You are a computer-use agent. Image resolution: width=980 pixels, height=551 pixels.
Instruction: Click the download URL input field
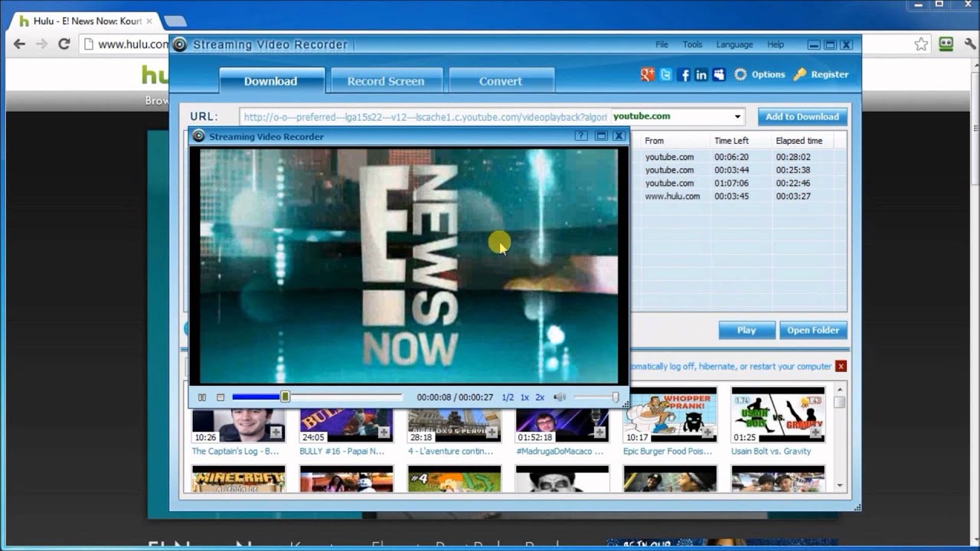(x=425, y=117)
